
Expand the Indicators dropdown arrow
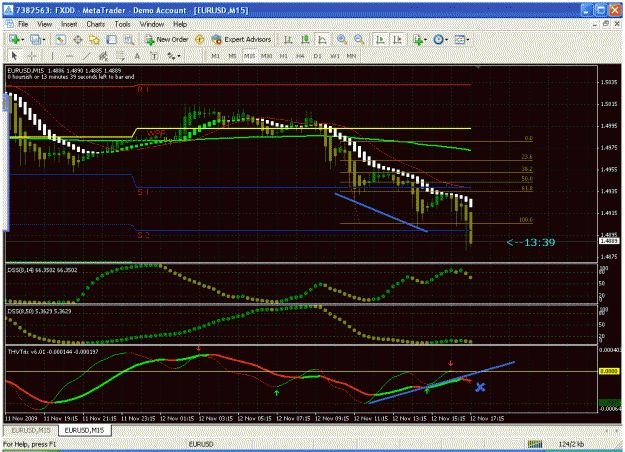pyautogui.click(x=426, y=39)
